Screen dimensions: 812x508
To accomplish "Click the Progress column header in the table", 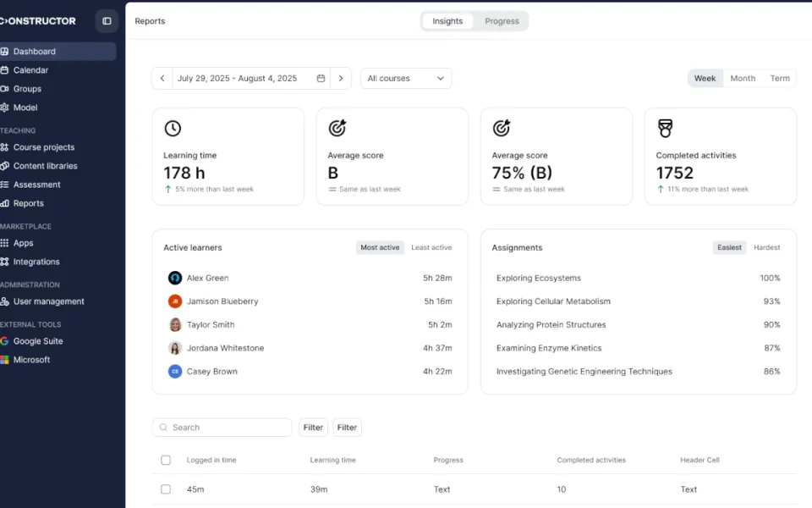I will tap(448, 461).
